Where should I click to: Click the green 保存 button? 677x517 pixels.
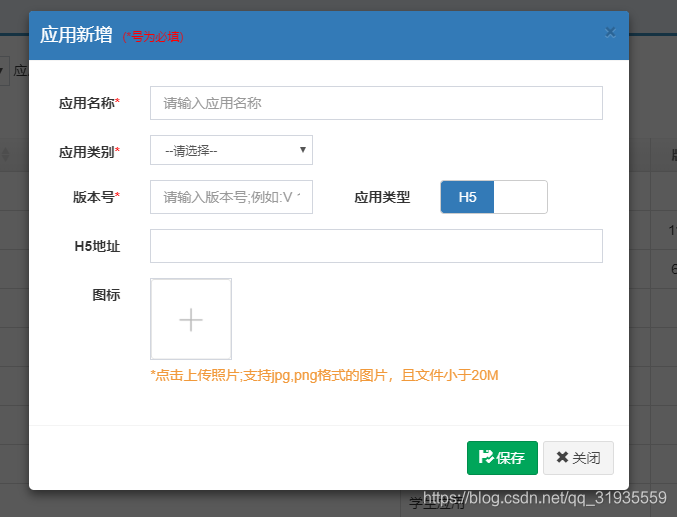click(502, 458)
